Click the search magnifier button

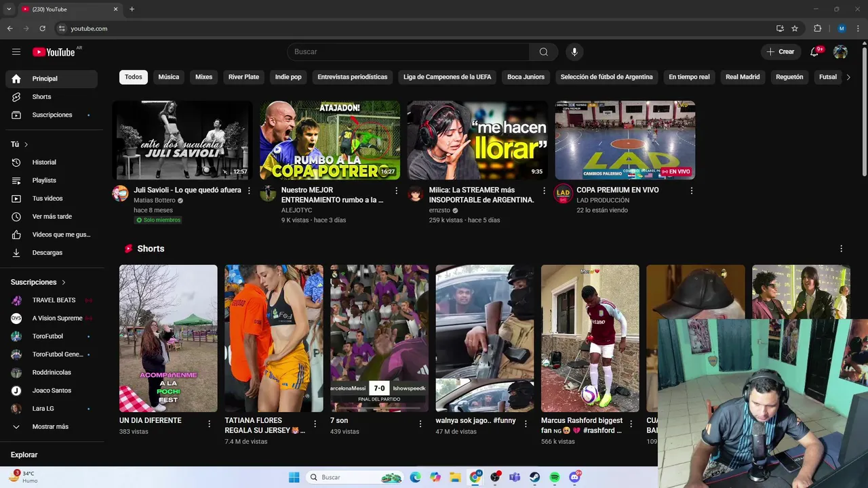(543, 52)
